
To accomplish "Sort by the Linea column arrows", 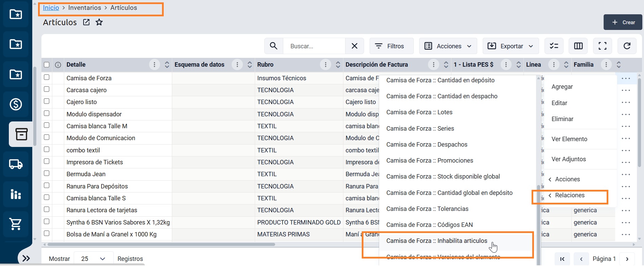I will pyautogui.click(x=566, y=65).
